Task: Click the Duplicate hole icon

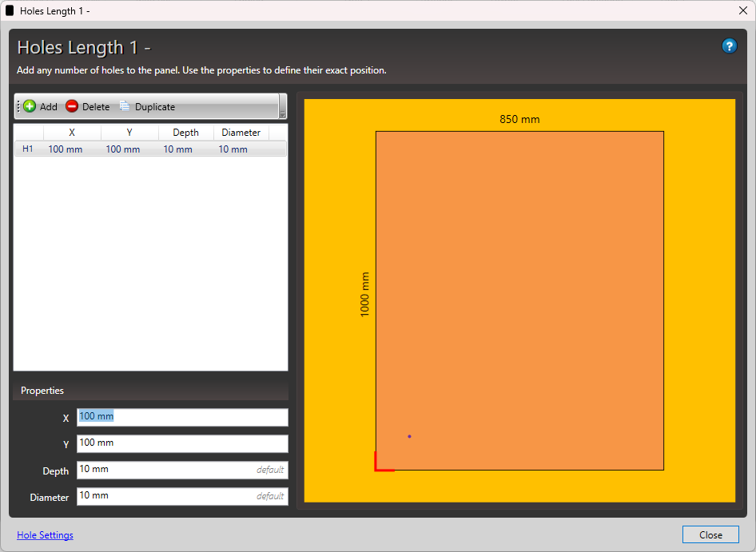Action: click(x=125, y=106)
